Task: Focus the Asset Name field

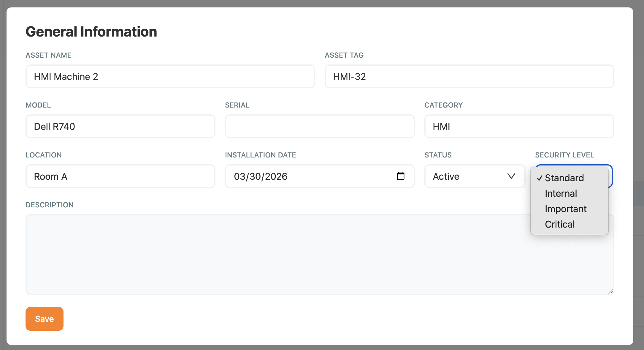Action: (170, 77)
